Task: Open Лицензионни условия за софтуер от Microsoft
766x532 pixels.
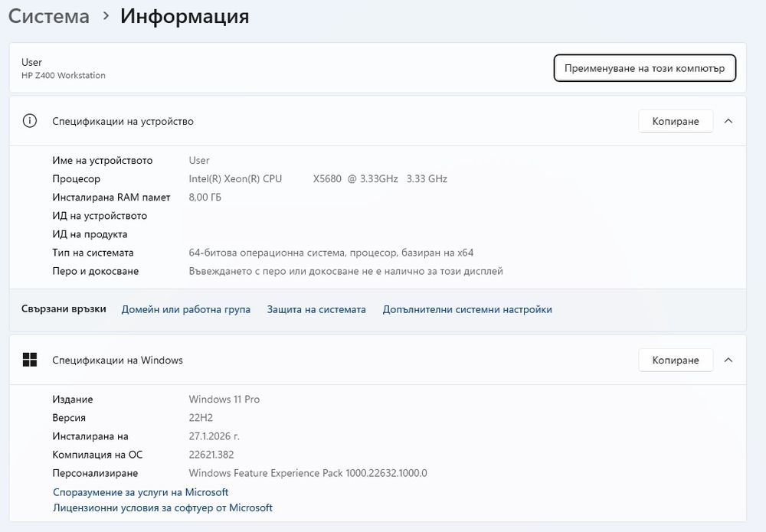Action: pos(162,508)
